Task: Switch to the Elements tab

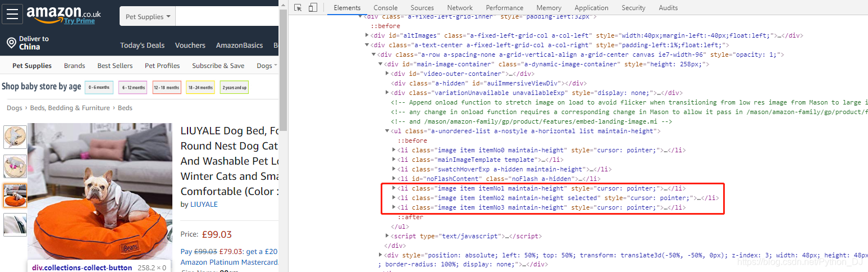Action: 347,8
